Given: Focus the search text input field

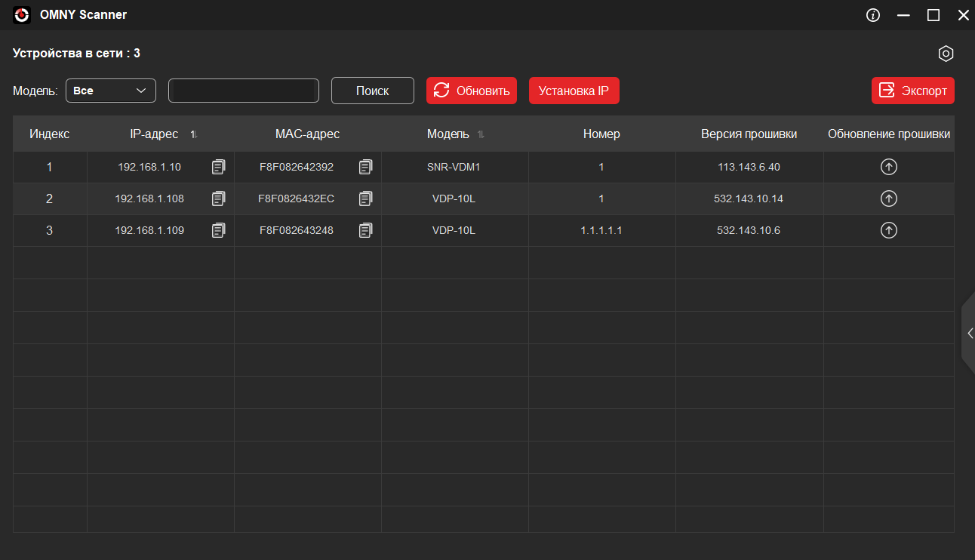Looking at the screenshot, I should pos(244,91).
